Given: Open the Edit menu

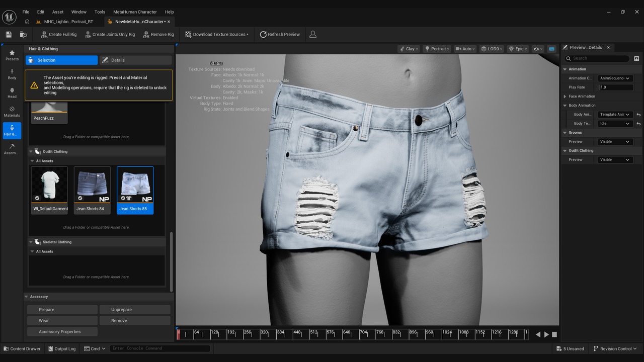Looking at the screenshot, I should click(41, 12).
